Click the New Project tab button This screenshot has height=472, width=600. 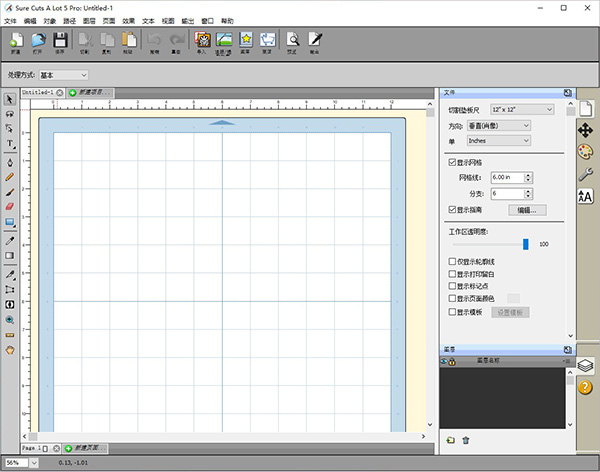91,92
